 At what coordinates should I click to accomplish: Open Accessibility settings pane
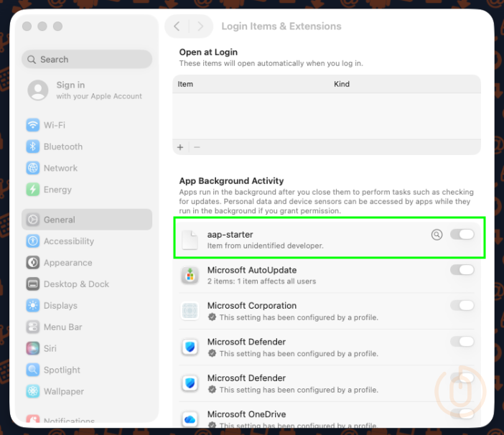(87, 241)
